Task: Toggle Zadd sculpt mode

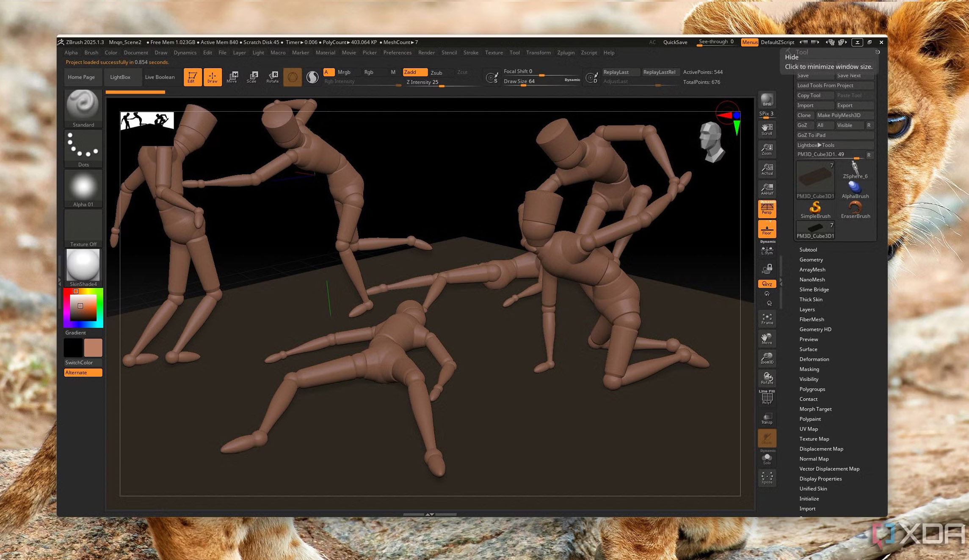Action: pyautogui.click(x=415, y=72)
